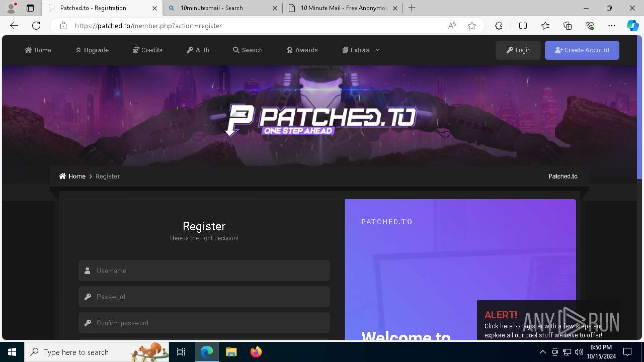Follow the Home breadcrumb link
This screenshot has width=644, height=362.
[x=72, y=176]
